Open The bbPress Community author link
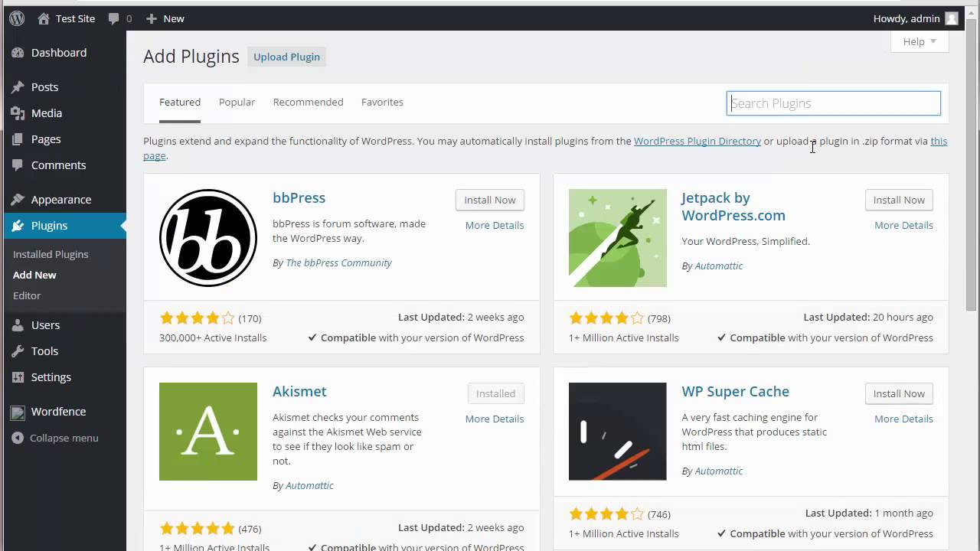The height and width of the screenshot is (551, 980). (338, 262)
